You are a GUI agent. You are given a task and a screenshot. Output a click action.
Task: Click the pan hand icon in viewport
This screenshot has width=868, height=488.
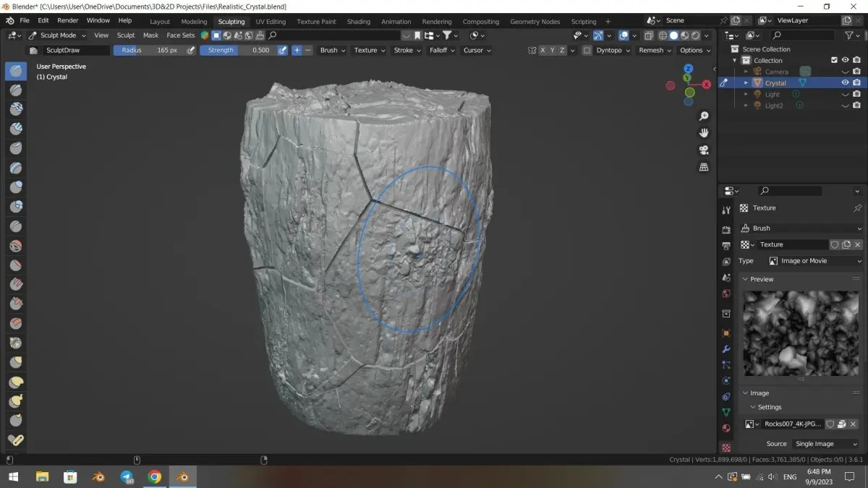pos(703,133)
